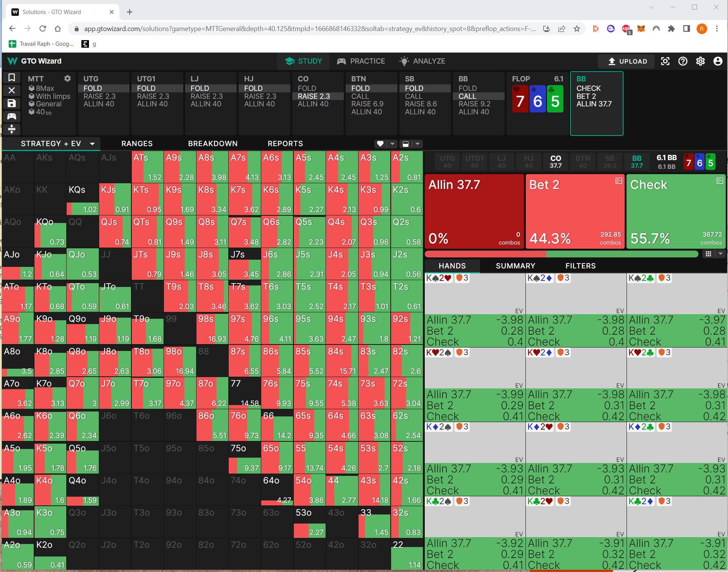Select the CO 37.7 position button
This screenshot has width=728, height=572.
(x=555, y=162)
